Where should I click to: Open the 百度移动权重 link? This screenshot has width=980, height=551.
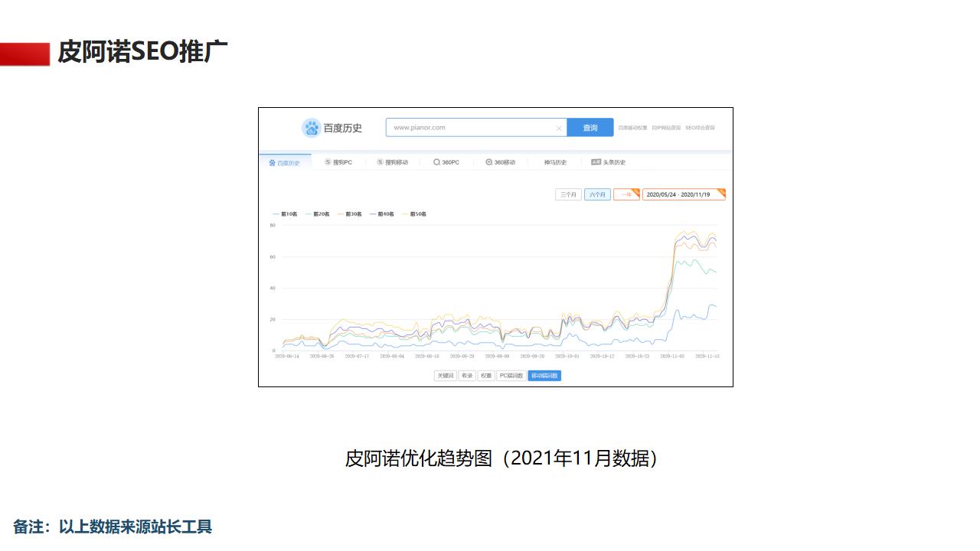pos(633,128)
